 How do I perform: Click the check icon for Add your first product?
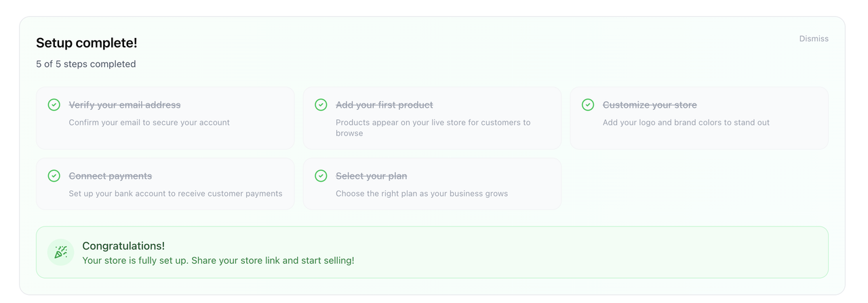(x=321, y=105)
